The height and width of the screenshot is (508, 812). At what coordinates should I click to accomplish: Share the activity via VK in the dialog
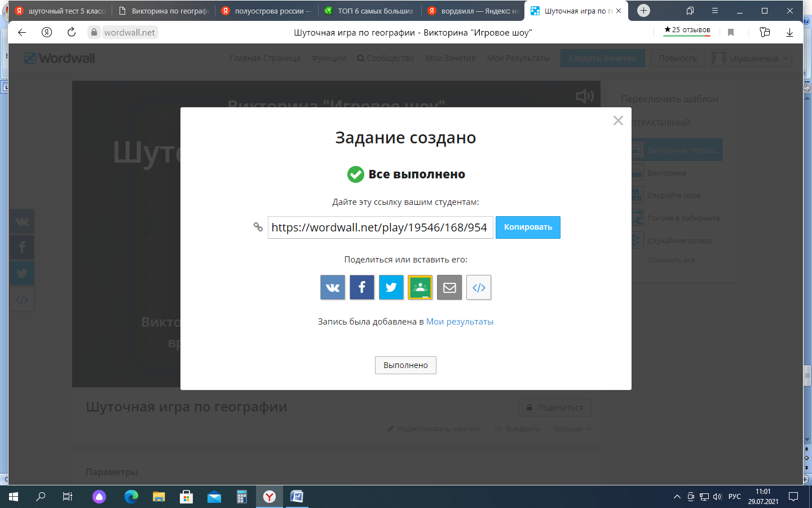point(333,287)
